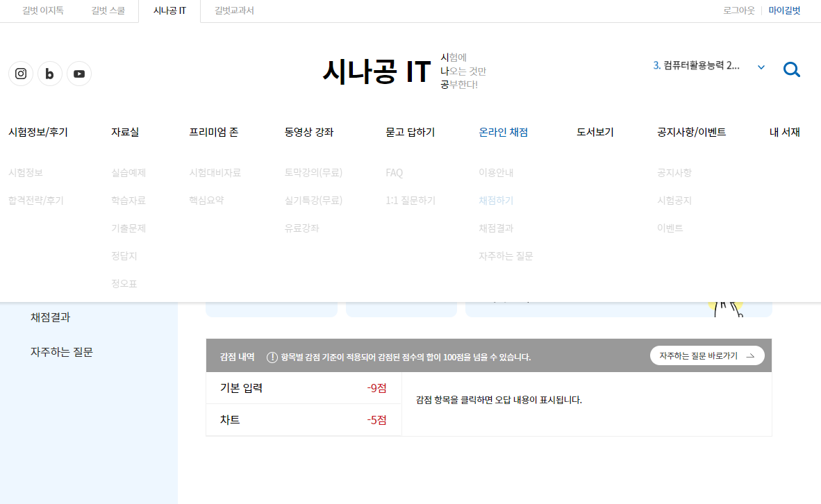This screenshot has height=504, width=821.
Task: Click the -9점 score value
Action: 377,388
